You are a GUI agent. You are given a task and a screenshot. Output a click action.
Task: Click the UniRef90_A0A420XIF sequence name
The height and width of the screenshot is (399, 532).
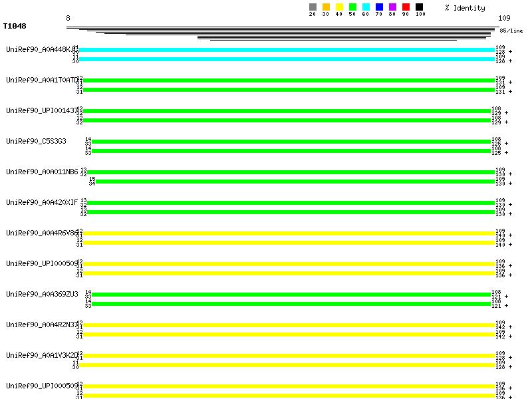[x=42, y=202]
